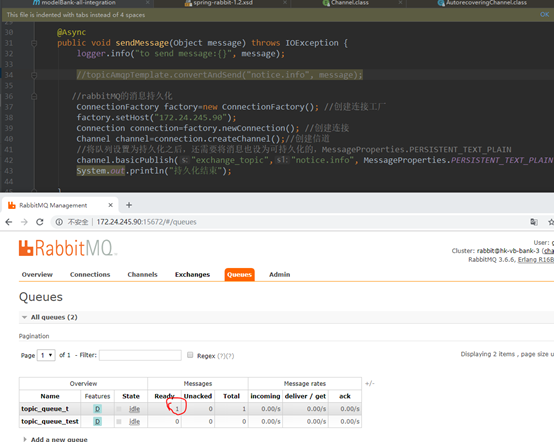Click fold marker on line 31
The image size is (554, 442).
click(x=34, y=43)
